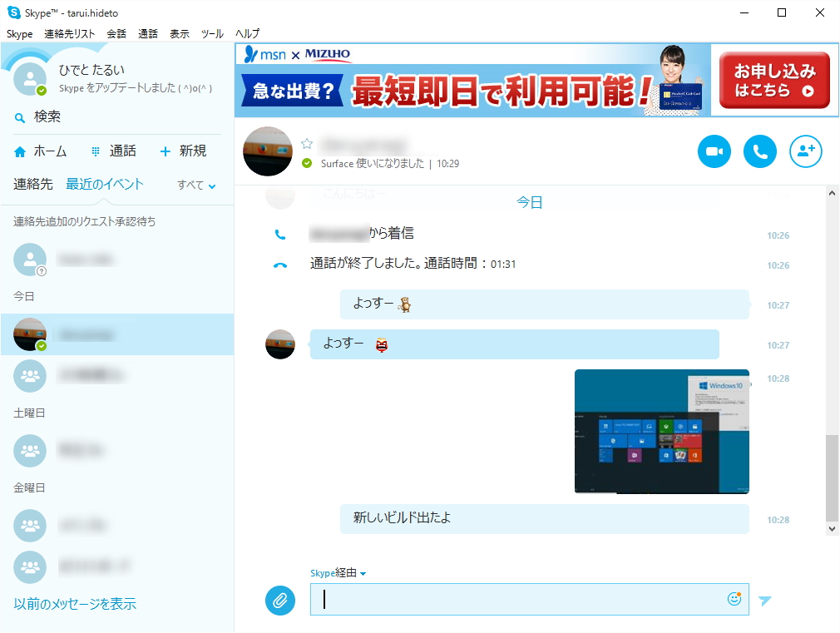This screenshot has height=633, width=840.
Task: Toggle the favorite star for this contact
Action: click(x=306, y=143)
